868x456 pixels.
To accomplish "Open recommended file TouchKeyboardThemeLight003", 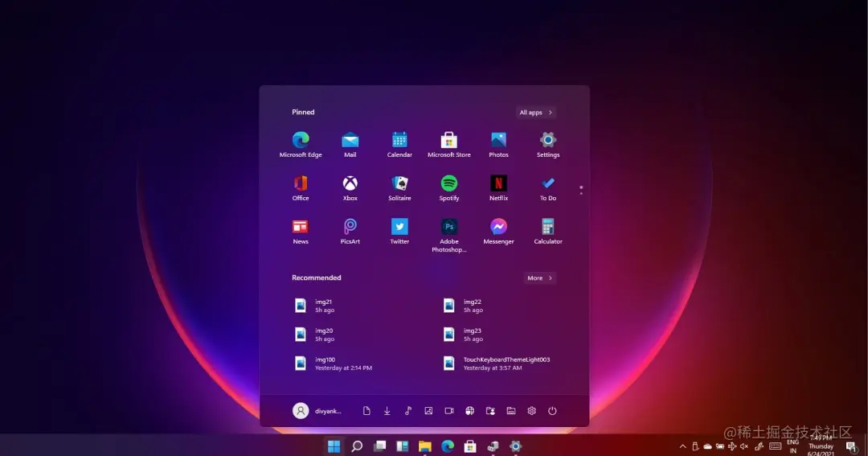I will (497, 364).
